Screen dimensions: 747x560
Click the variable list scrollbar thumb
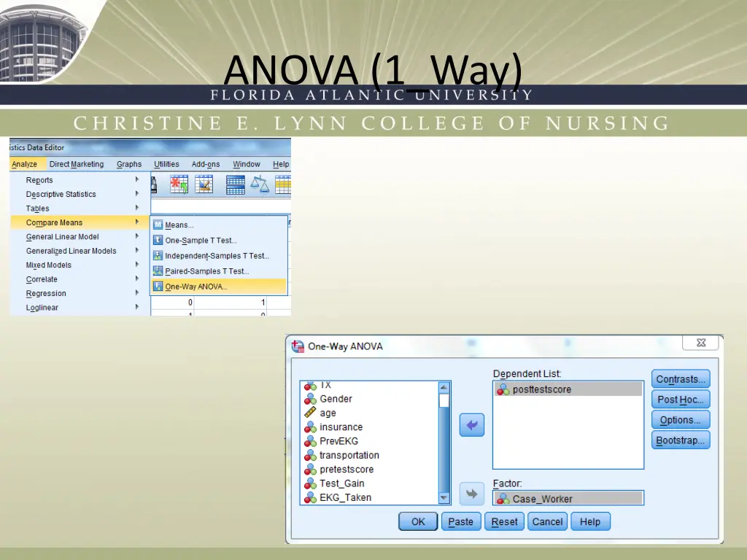444,400
